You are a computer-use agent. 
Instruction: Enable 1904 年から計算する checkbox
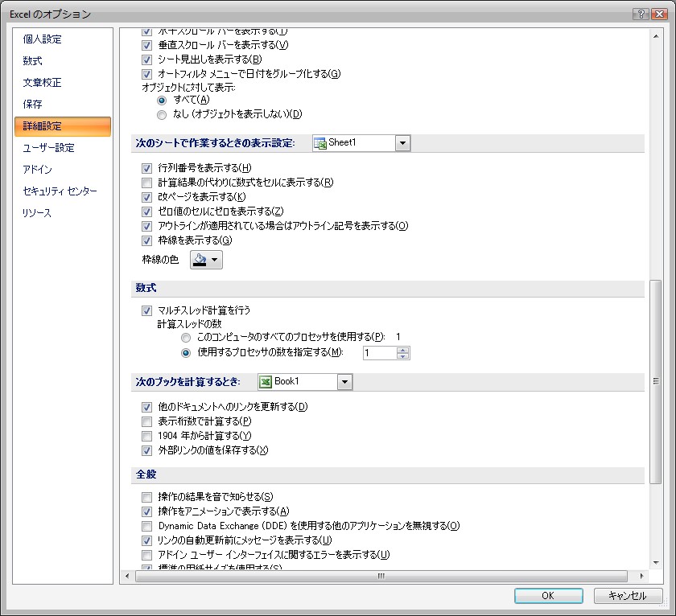(x=146, y=436)
